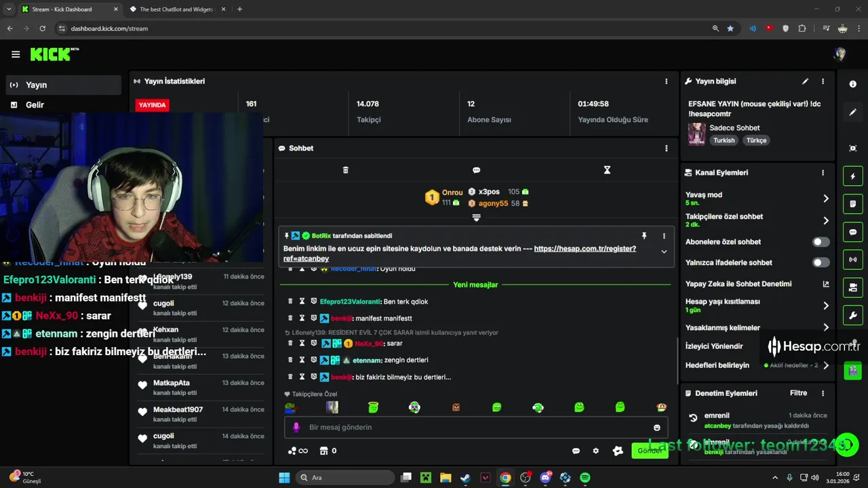
Task: Unpin the BotRix pinned message
Action: [644, 236]
